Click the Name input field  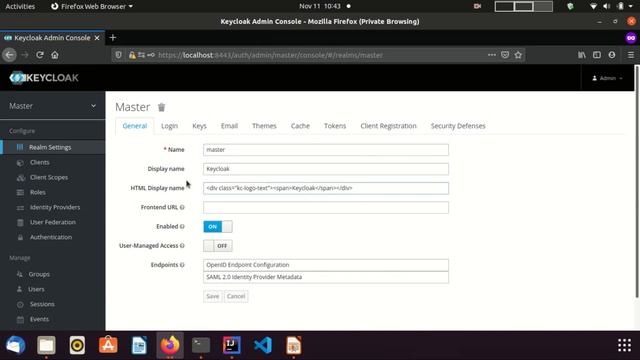pyautogui.click(x=326, y=150)
